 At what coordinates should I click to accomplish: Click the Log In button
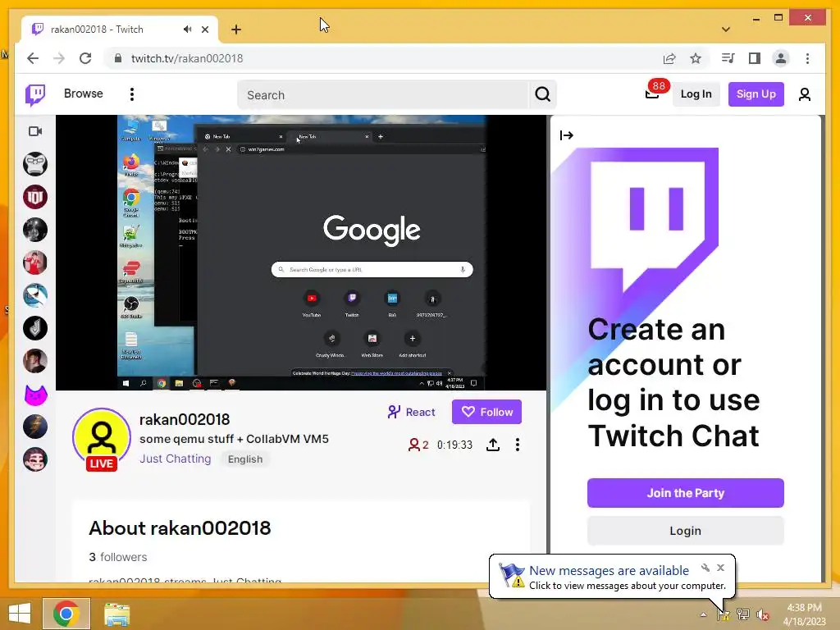click(x=696, y=94)
